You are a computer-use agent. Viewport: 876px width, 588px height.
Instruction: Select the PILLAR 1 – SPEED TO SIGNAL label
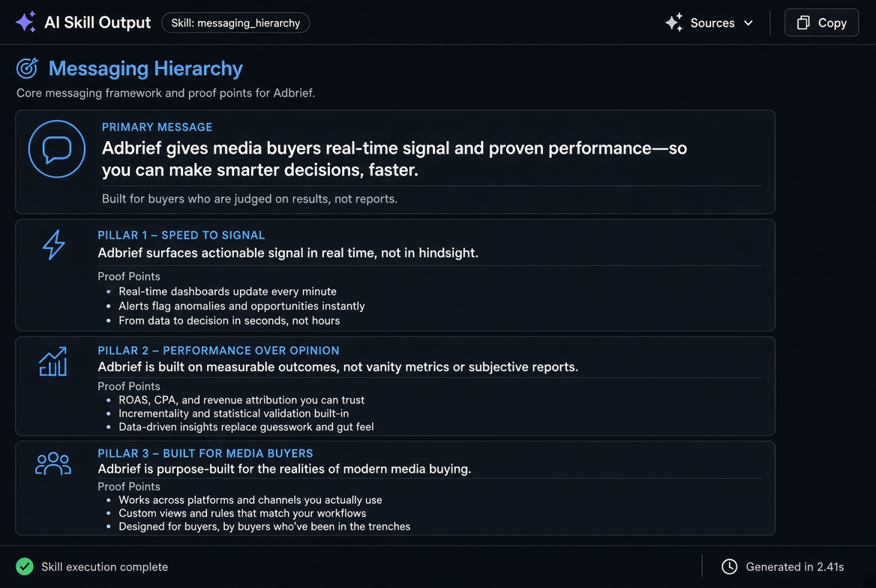(x=181, y=235)
